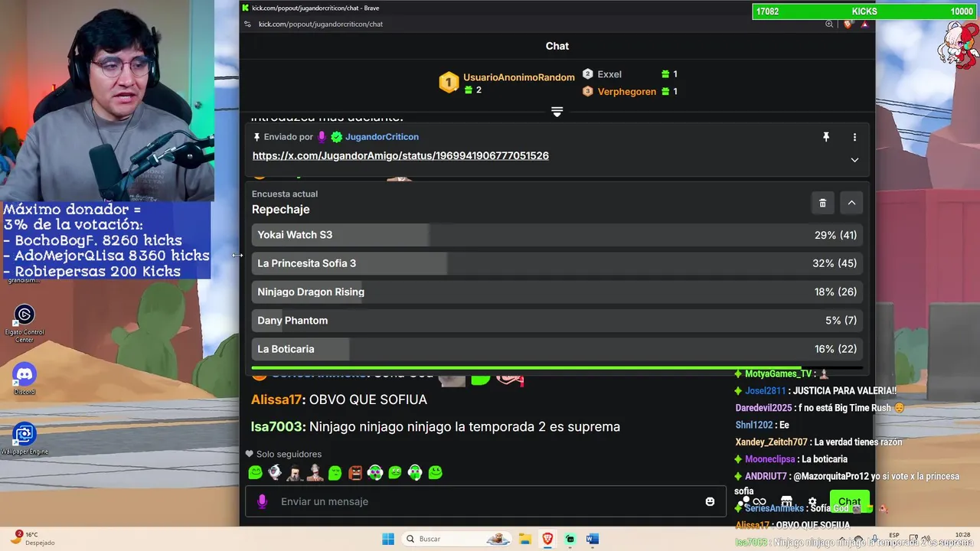
Task: Click the Buscar taskbar search box
Action: tap(458, 539)
